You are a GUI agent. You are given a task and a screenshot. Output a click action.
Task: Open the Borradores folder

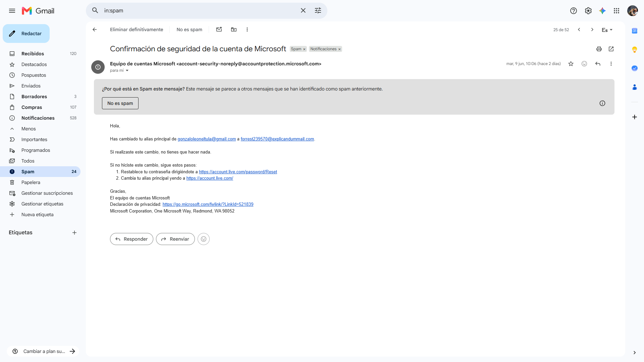(40, 97)
